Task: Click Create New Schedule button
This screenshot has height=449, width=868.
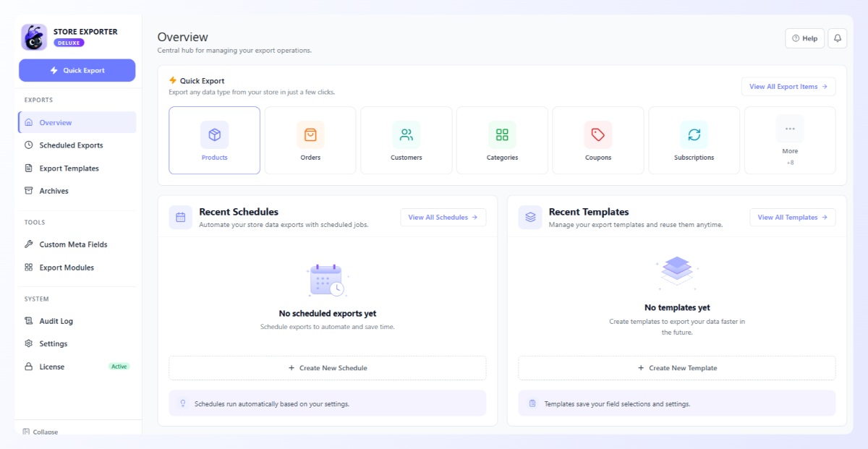Action: 328,368
